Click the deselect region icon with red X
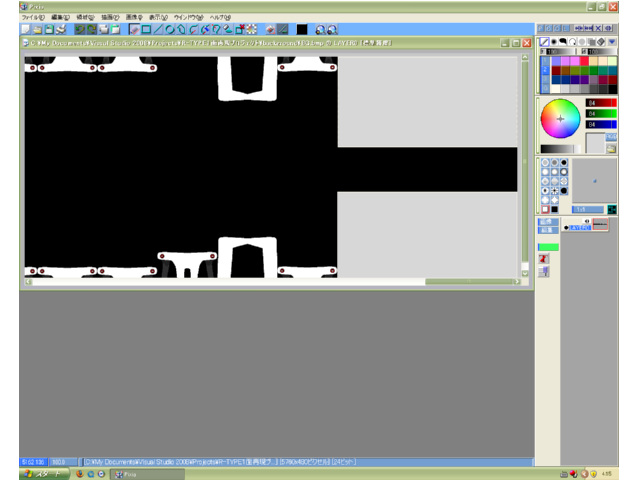Screen dimensions: 640x480 [x=240, y=29]
